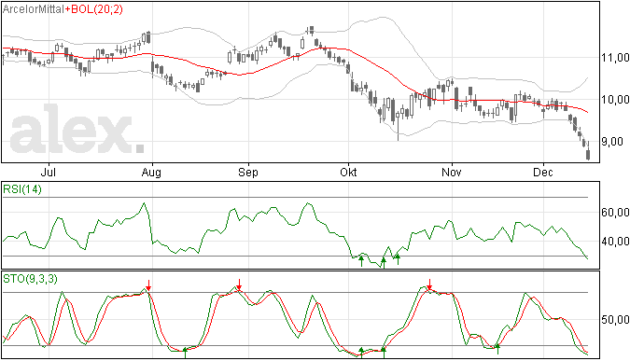Click the 40,00 RSI axis value
Viewport: 644px width, 361px height.
615,241
